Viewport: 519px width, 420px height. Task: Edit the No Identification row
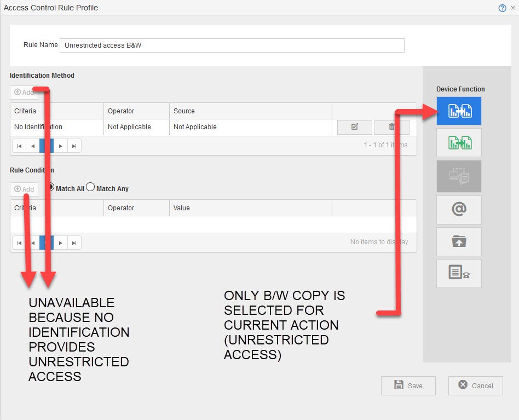(x=355, y=127)
